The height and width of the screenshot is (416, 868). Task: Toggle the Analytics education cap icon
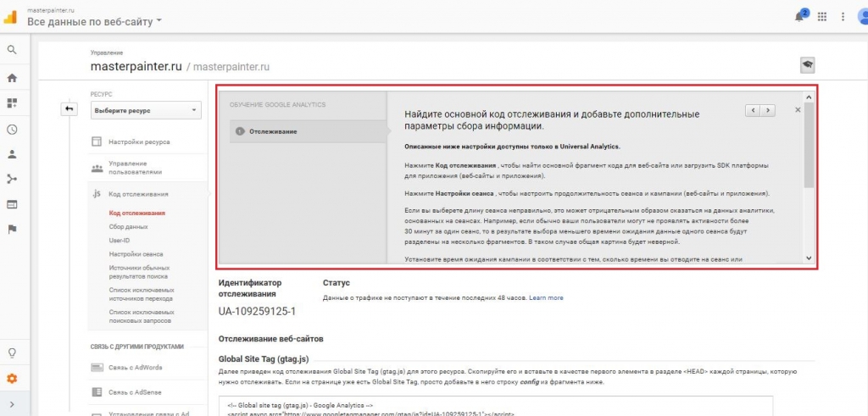(x=808, y=64)
